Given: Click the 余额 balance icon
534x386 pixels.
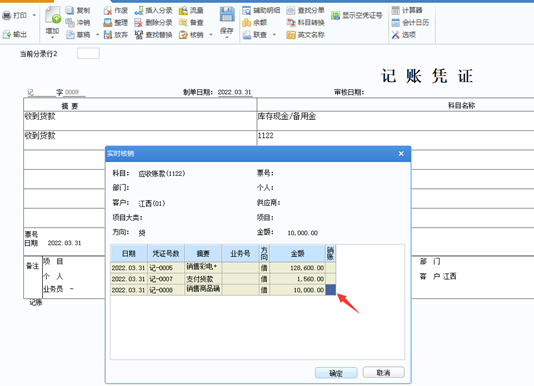Looking at the screenshot, I should 247,22.
